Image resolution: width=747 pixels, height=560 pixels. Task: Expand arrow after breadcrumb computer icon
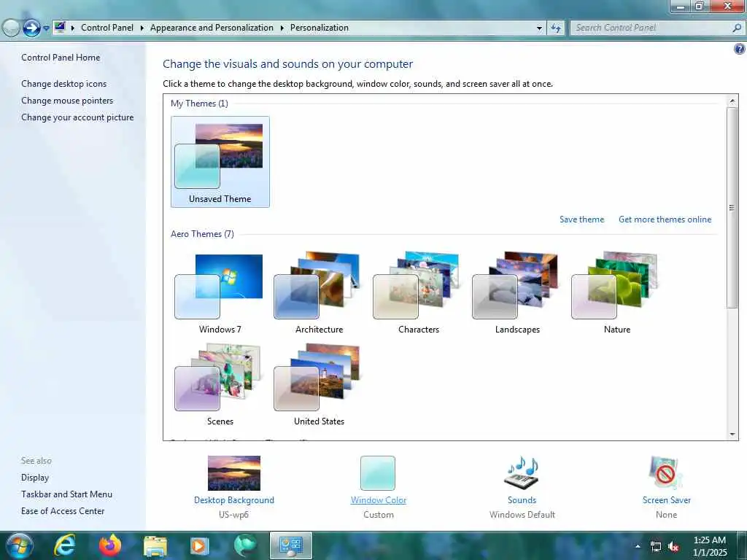coord(73,28)
